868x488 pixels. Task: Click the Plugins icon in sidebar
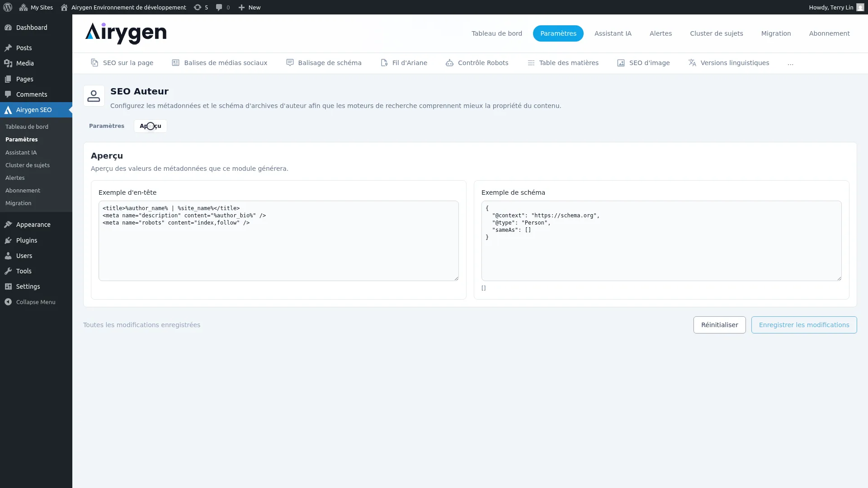point(8,240)
